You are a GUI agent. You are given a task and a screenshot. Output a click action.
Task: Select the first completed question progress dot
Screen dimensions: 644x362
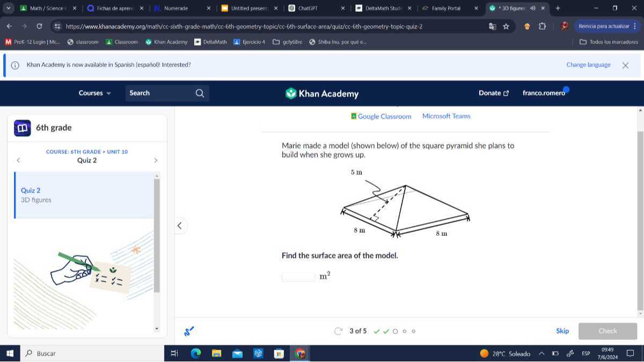coord(377,331)
